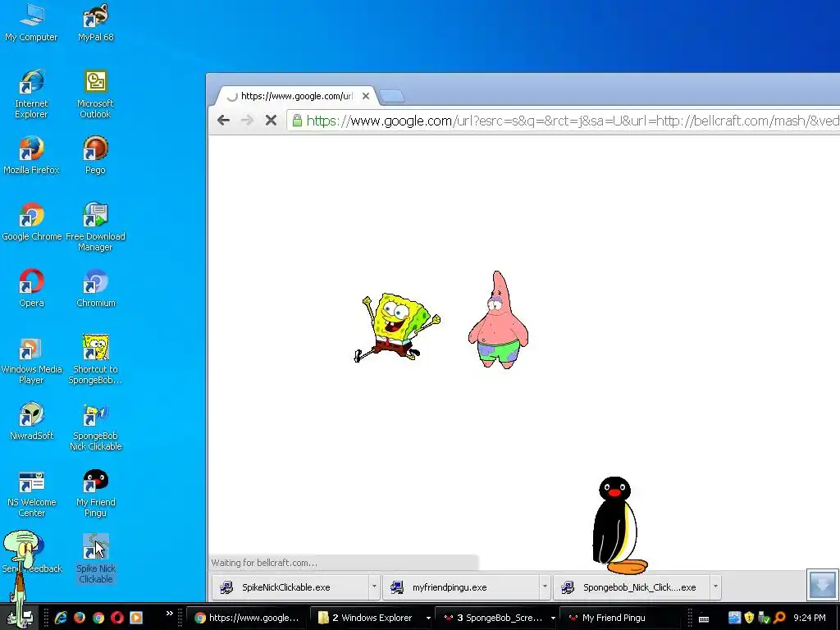Image resolution: width=840 pixels, height=630 pixels.
Task: Close the google.com/url tab
Action: click(x=365, y=96)
